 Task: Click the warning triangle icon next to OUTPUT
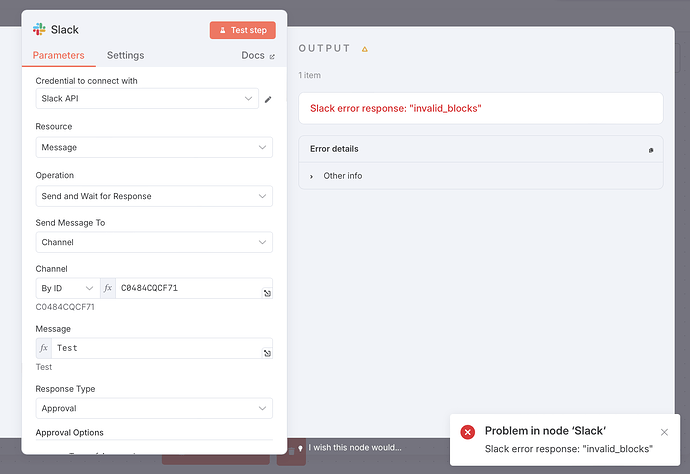coord(365,49)
